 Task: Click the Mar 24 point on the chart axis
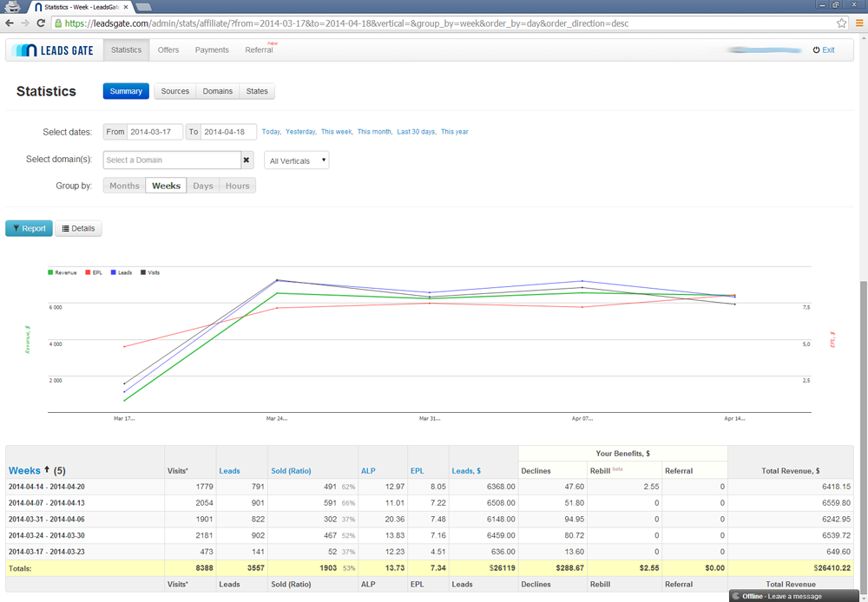(x=277, y=419)
